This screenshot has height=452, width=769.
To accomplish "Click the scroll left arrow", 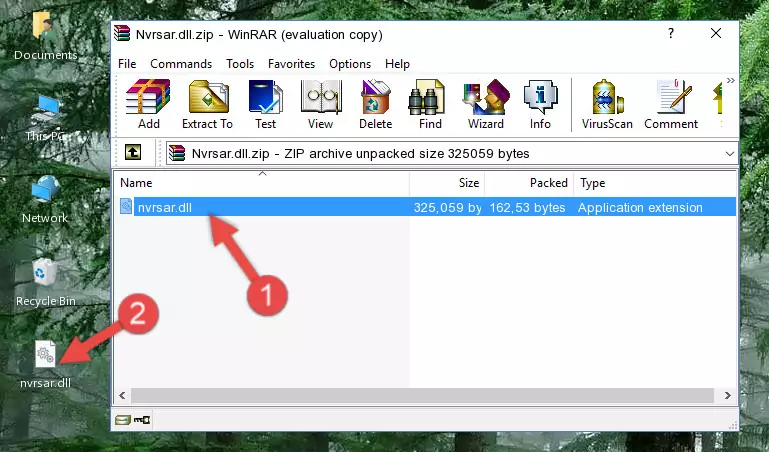I will pyautogui.click(x=122, y=395).
